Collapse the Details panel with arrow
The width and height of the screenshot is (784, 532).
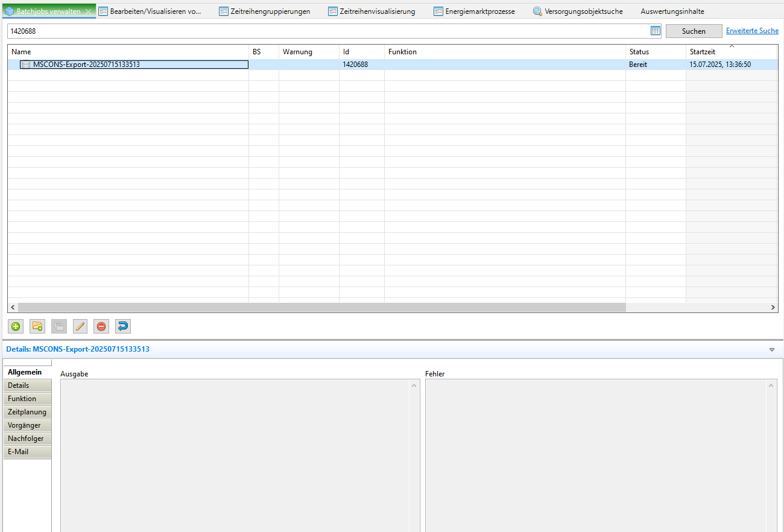point(772,349)
